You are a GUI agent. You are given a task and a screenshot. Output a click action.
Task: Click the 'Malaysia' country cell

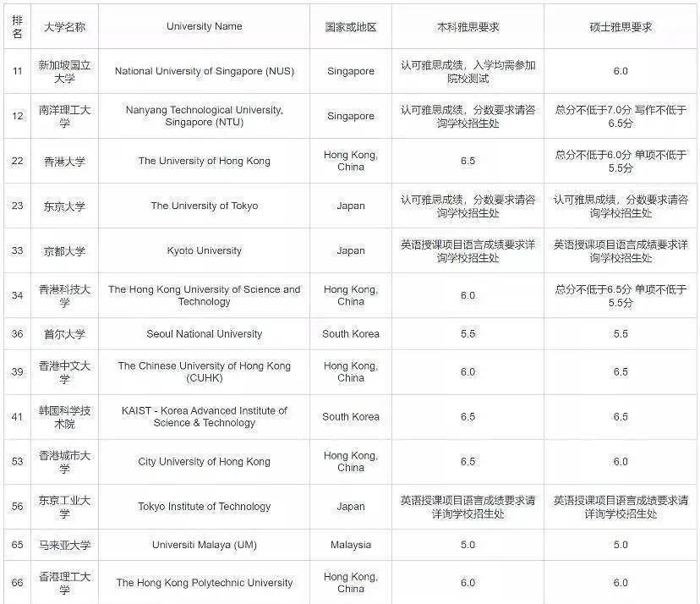click(x=351, y=545)
